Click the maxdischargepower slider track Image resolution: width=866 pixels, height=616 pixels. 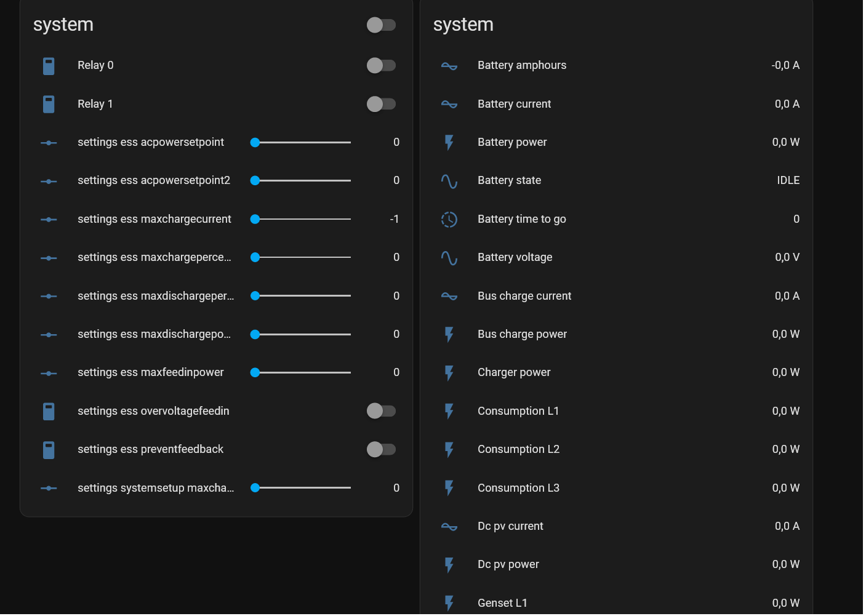point(300,334)
